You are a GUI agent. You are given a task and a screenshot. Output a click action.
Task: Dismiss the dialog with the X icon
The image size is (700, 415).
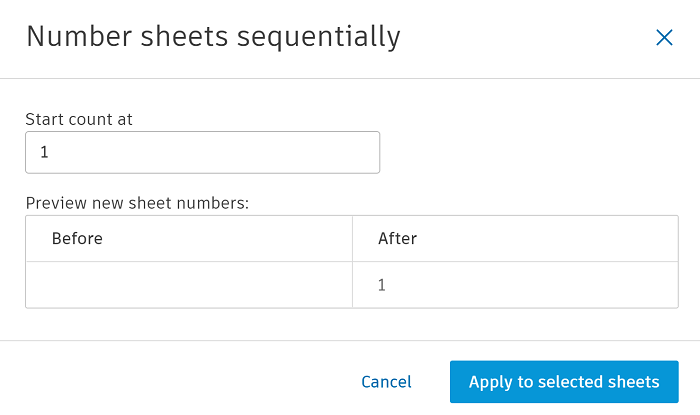pyautogui.click(x=664, y=38)
